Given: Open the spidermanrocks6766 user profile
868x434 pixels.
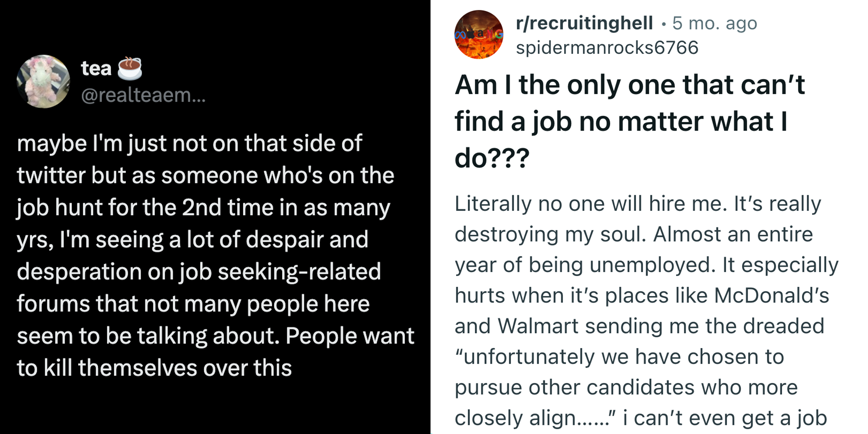Looking at the screenshot, I should point(607,47).
